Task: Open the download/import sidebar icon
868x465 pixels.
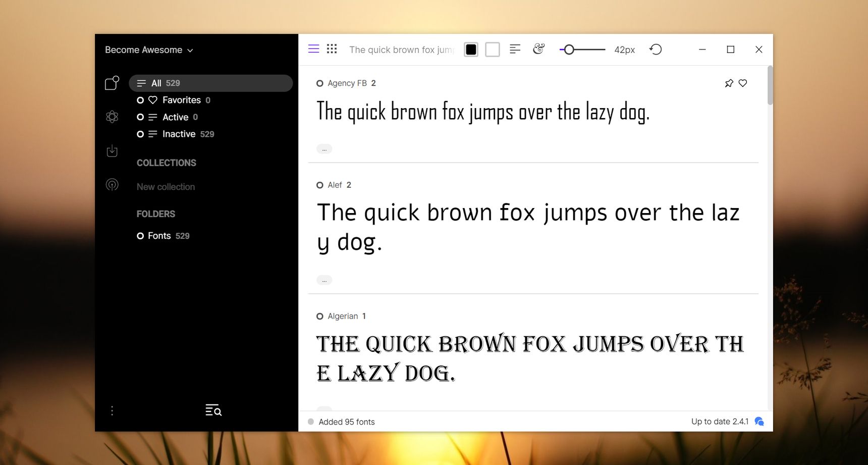Action: pos(112,151)
